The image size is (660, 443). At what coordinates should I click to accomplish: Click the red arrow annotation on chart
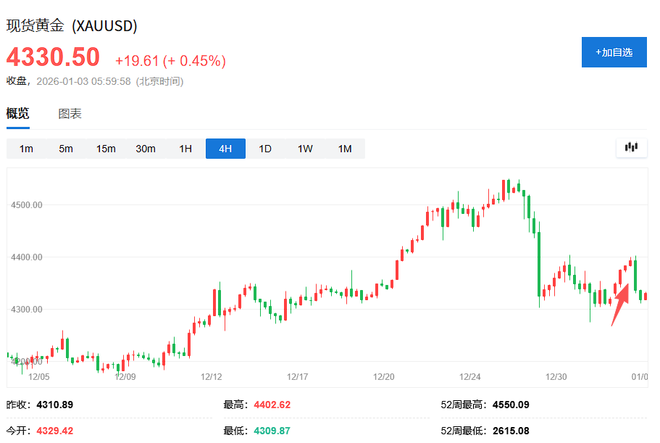620,299
